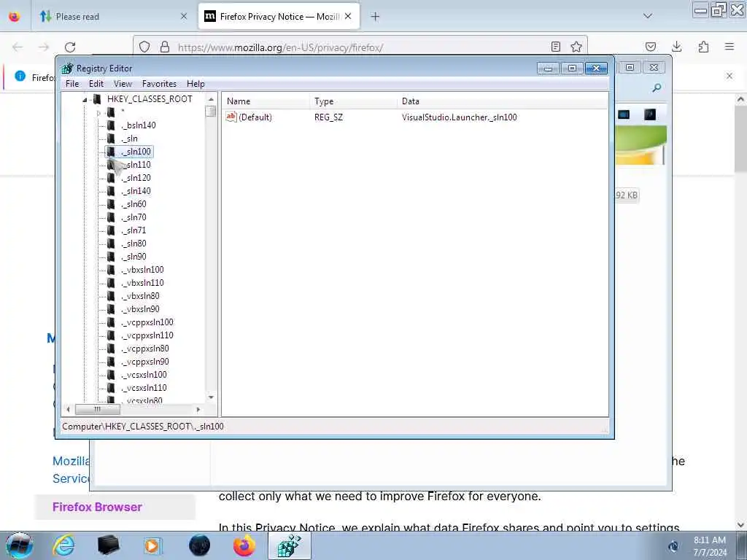Open the Firefox extensions icon

tap(703, 47)
